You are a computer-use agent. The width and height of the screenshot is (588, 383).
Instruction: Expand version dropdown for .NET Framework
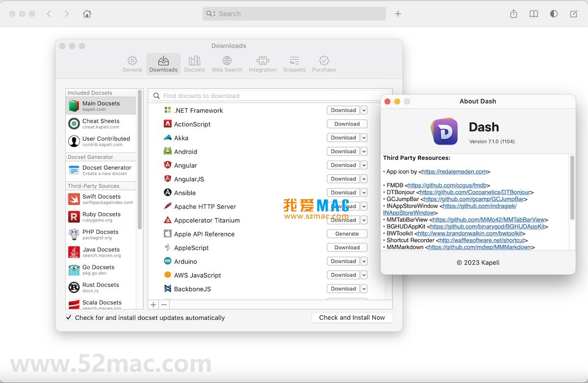(x=364, y=110)
